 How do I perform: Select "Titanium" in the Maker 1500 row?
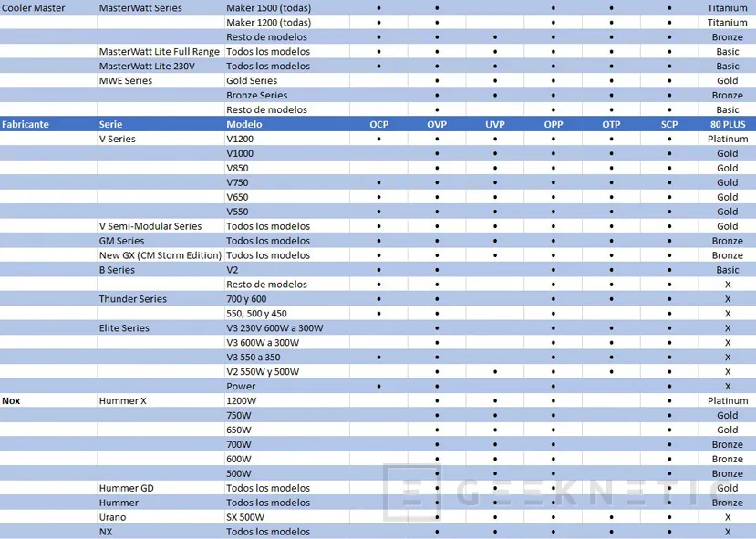pyautogui.click(x=728, y=7)
